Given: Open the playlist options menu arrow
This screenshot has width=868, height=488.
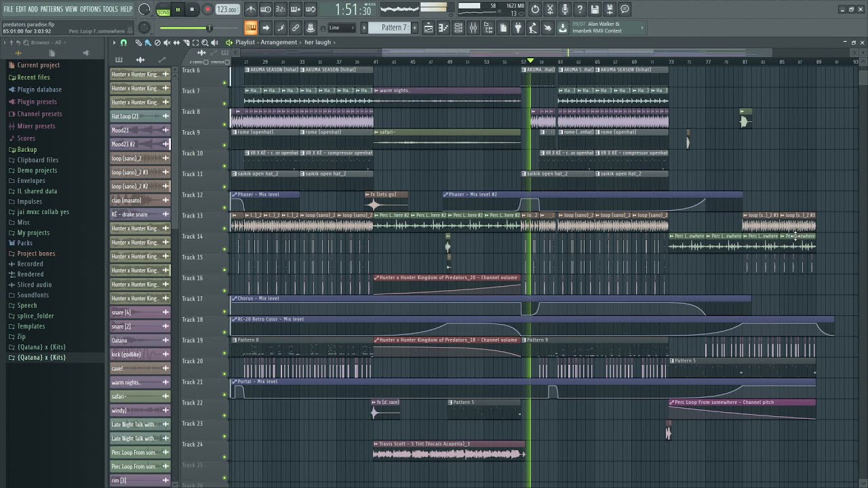Looking at the screenshot, I should click(x=114, y=43).
